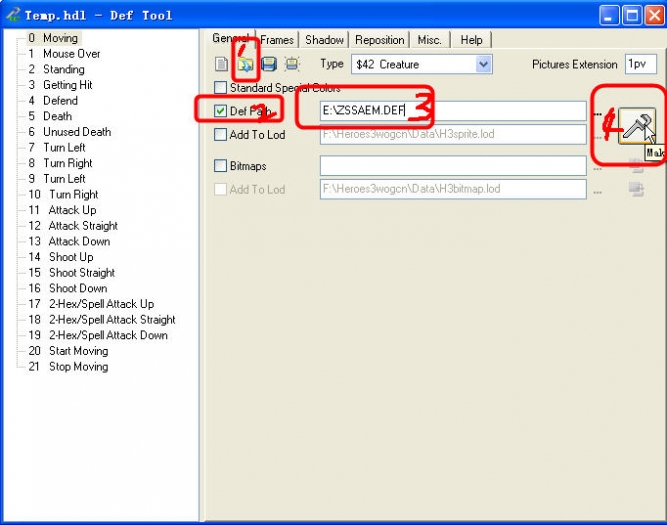This screenshot has width=667, height=525.
Task: Choose '14 Shoot Up' from the list
Action: click(71, 257)
